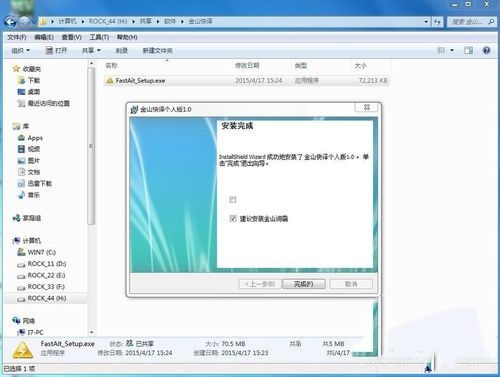The image size is (500, 377).
Task: Click 取消 in the installer dialog
Action: tap(351, 284)
